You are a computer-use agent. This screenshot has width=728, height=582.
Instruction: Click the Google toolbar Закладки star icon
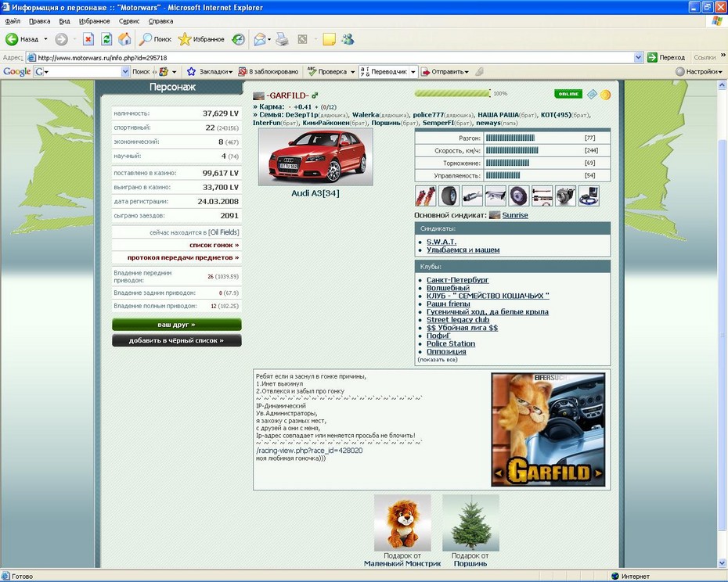click(191, 71)
